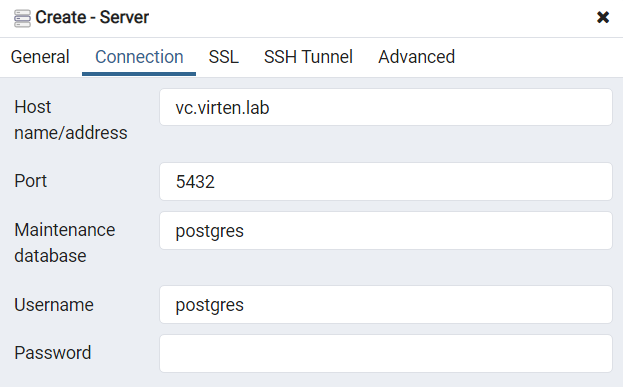Click the Port label text
623x387 pixels.
(31, 181)
